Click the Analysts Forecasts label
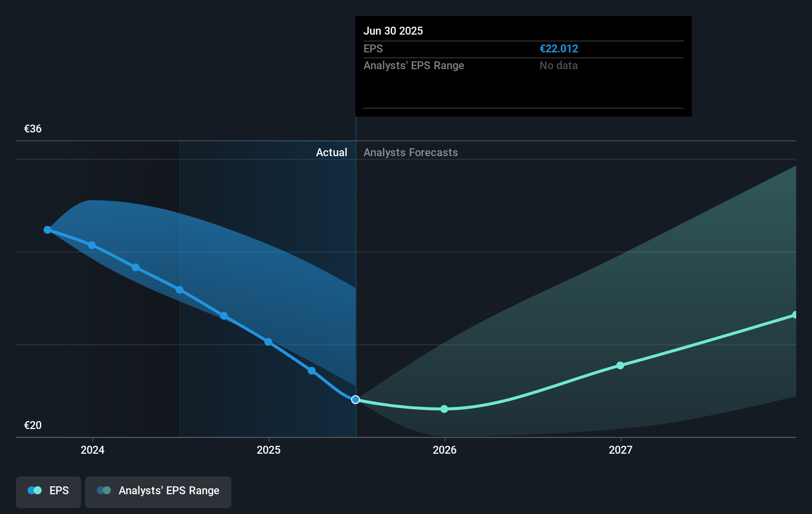Screen dimensions: 812x514 pos(410,153)
